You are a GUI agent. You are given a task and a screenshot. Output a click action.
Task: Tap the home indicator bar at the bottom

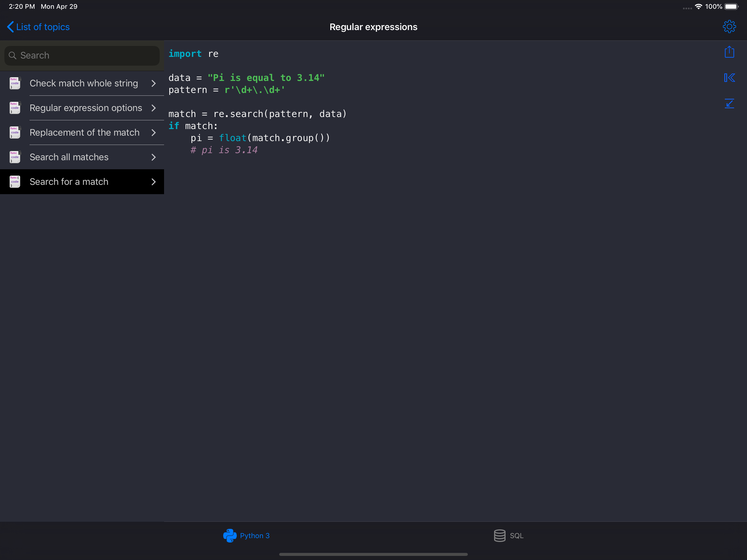point(373,554)
